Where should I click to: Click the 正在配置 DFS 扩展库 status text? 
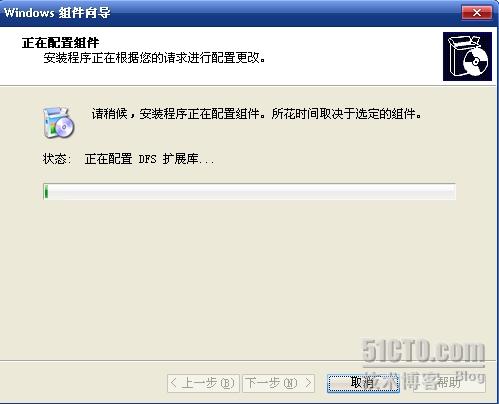[149, 159]
